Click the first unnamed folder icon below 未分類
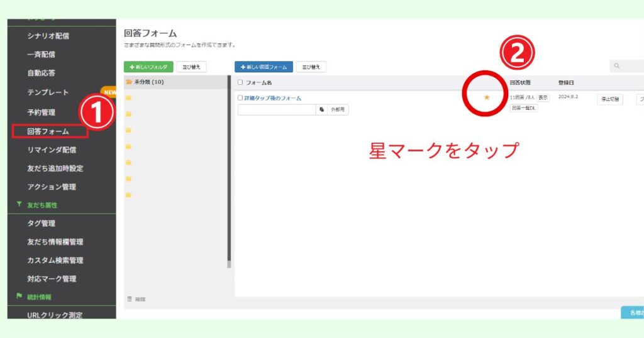 click(x=128, y=98)
